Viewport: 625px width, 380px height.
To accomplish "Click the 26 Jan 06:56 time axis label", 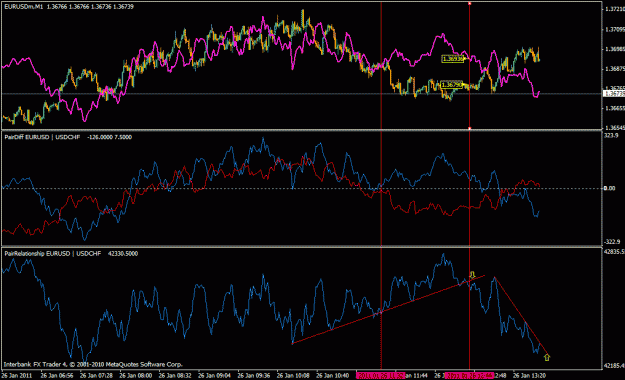I will pyautogui.click(x=57, y=376).
